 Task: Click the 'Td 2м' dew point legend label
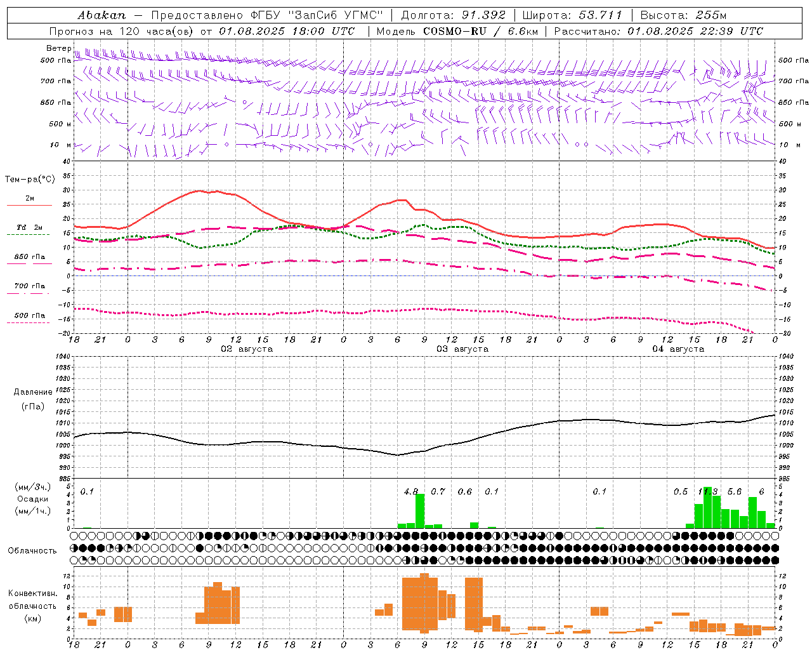click(30, 227)
